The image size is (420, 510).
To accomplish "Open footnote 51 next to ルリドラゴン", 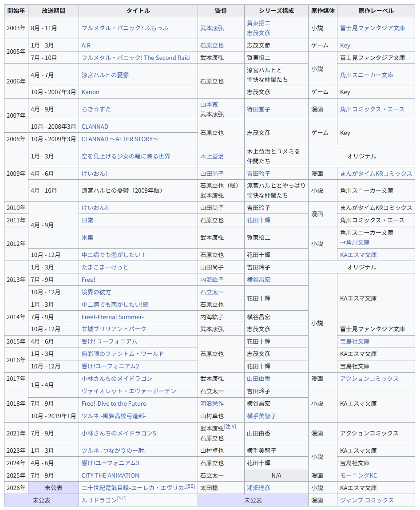I will 122,498.
